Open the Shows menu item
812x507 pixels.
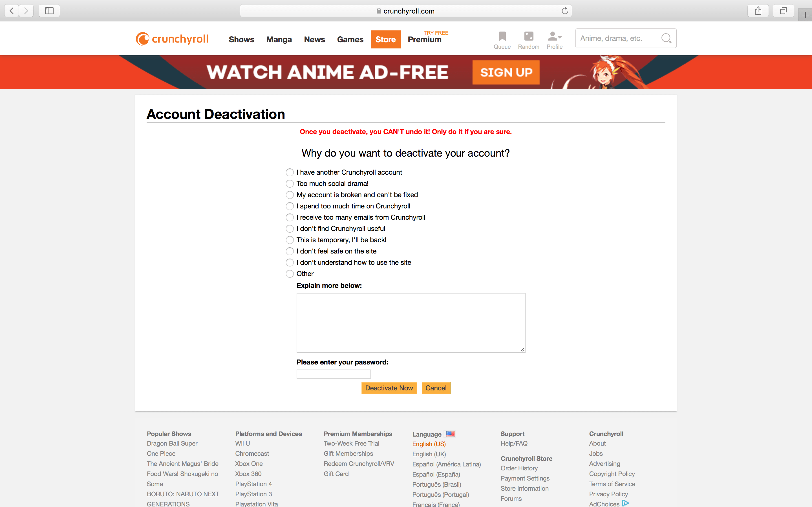241,39
